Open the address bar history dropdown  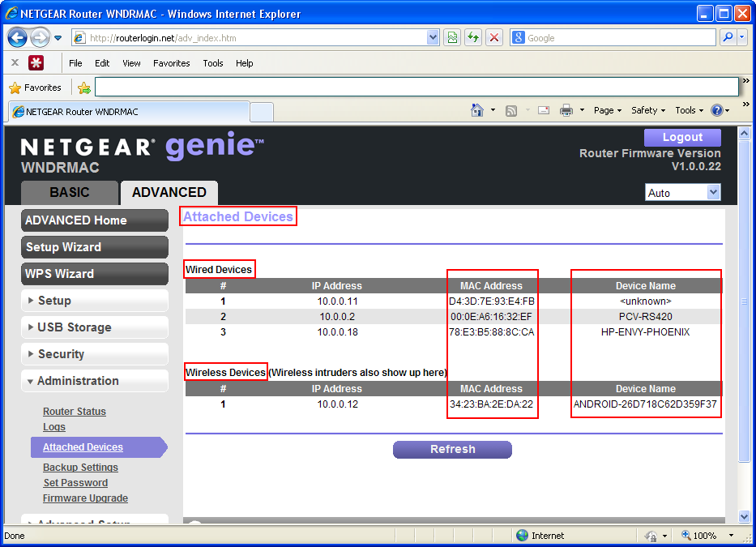click(433, 37)
